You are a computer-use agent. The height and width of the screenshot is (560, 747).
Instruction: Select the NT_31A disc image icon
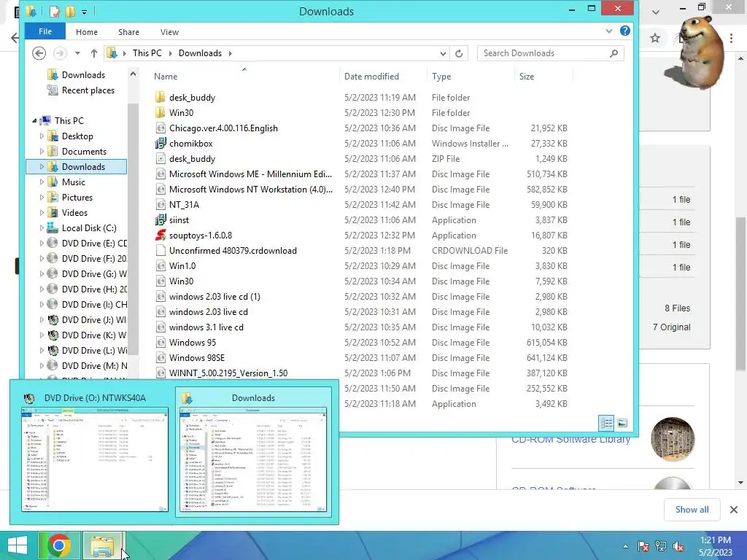[160, 205]
